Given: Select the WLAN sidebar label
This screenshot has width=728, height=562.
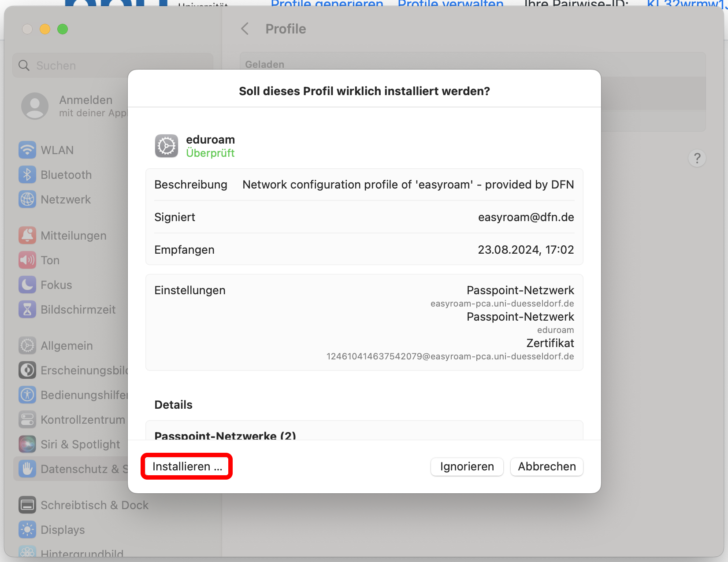Looking at the screenshot, I should coord(57,150).
